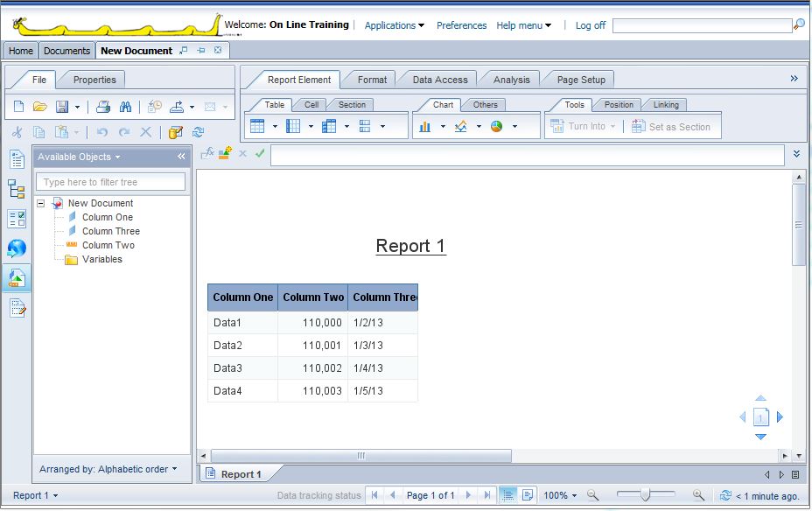The image size is (812, 511).
Task: Insert a column chart
Action: 424,126
